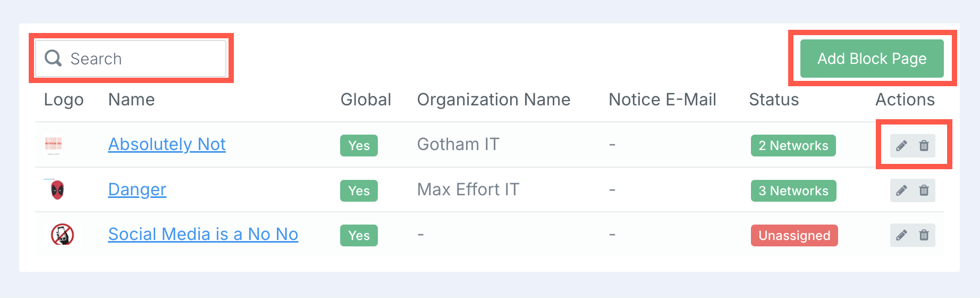Click the 3 Networks status badge

793,191
